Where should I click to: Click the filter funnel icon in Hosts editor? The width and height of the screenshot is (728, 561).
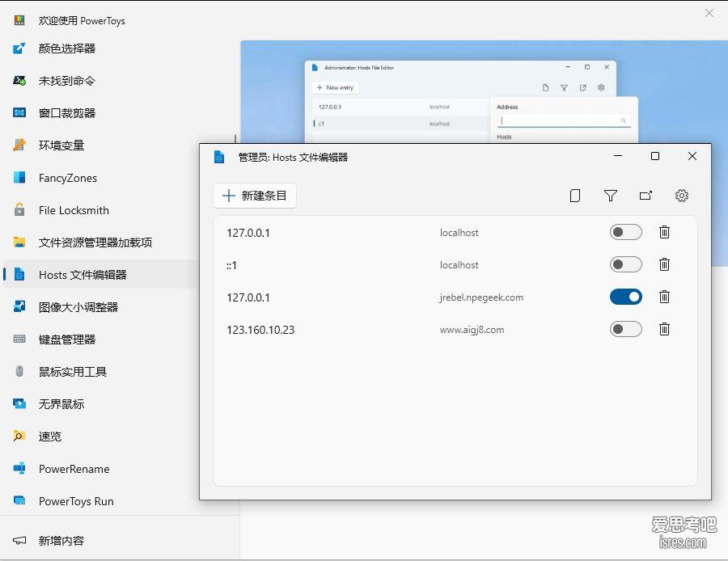(x=611, y=196)
